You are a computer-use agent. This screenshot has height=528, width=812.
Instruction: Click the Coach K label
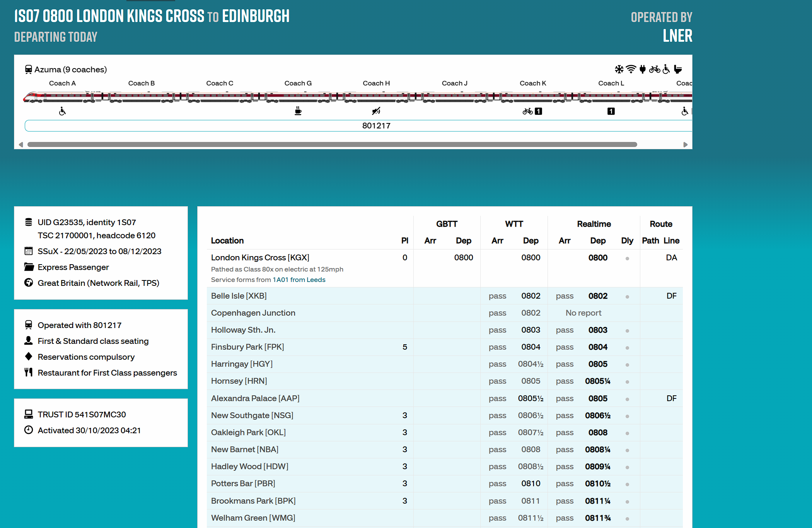click(533, 83)
